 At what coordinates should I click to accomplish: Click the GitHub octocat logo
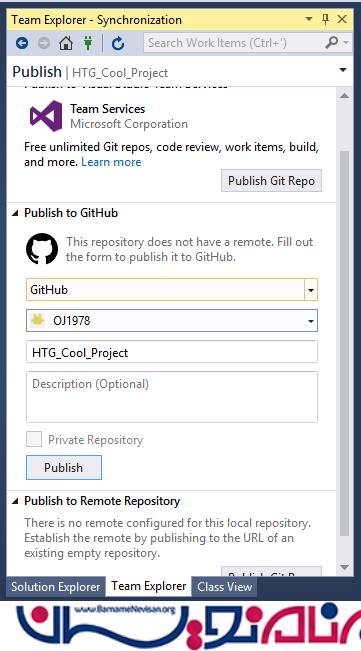42,248
